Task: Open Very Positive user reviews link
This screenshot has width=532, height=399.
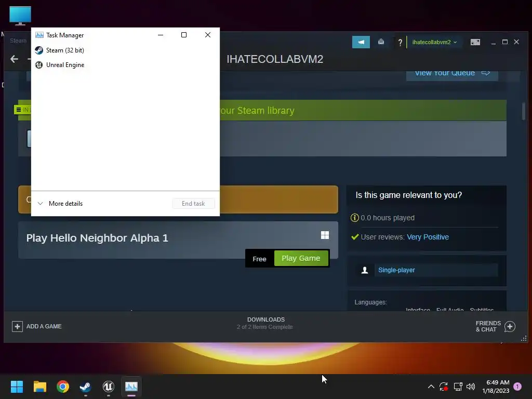Action: [x=428, y=237]
